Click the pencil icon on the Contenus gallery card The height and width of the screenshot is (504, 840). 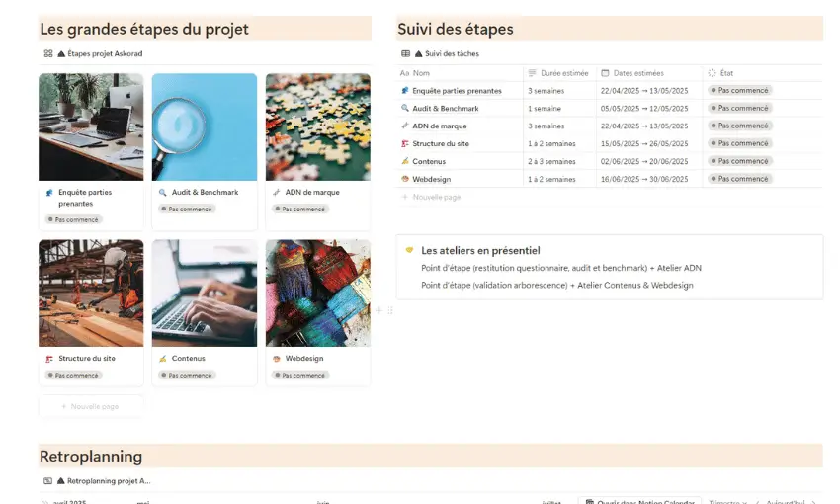tap(163, 359)
